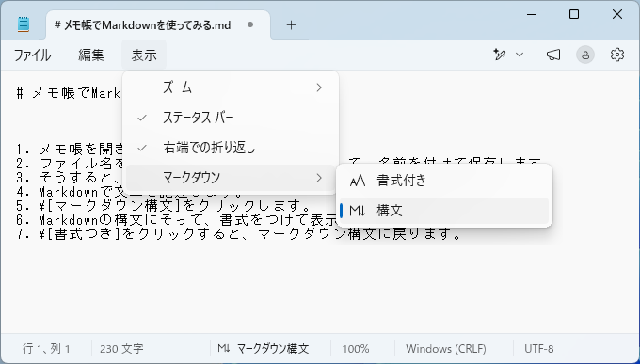Add a new tab with plus button
Viewport: 640px width, 364px height.
click(291, 24)
